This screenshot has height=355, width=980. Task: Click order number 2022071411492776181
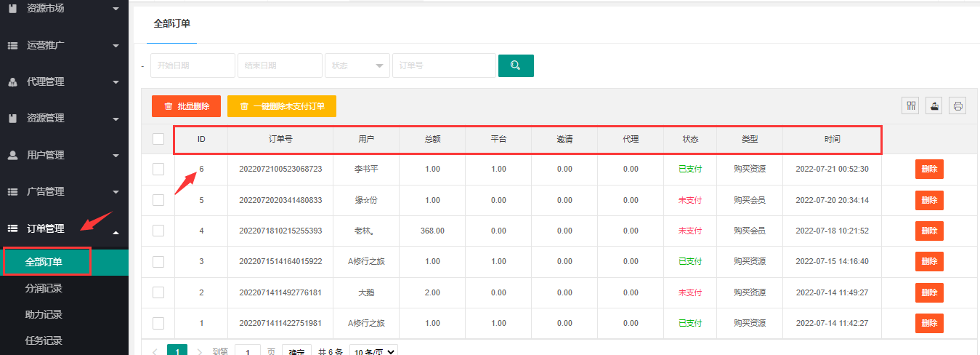280,292
